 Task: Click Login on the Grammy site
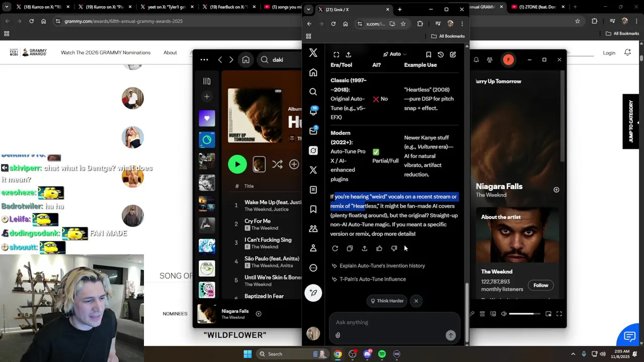point(609,53)
